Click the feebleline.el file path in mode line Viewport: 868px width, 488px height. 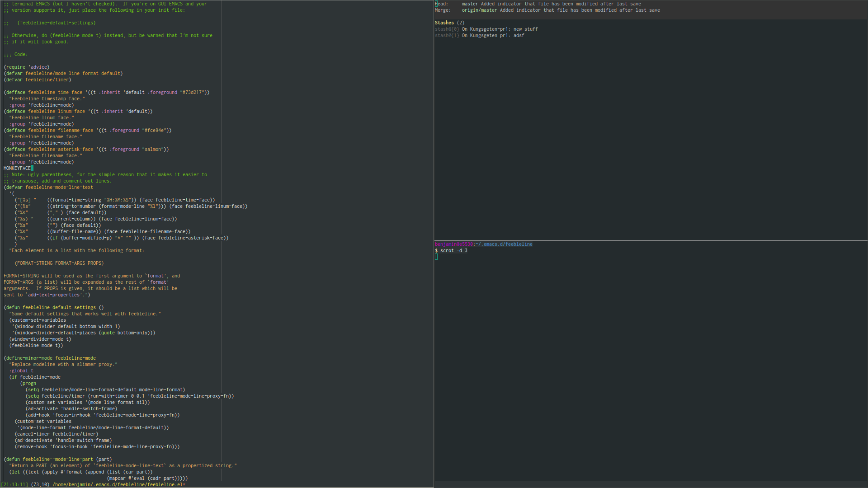pyautogui.click(x=118, y=484)
